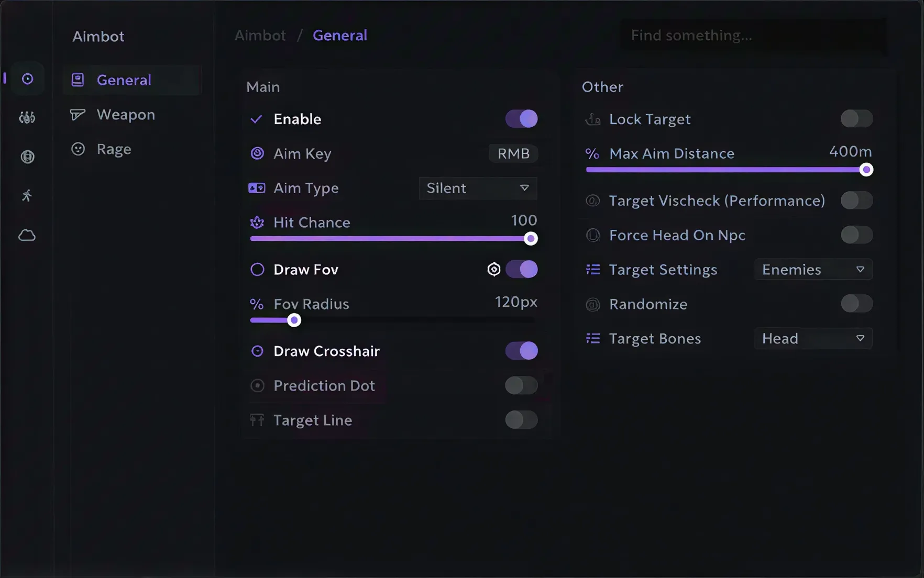Click the color icon next to Draw Fov toggle
The height and width of the screenshot is (578, 924).
493,269
